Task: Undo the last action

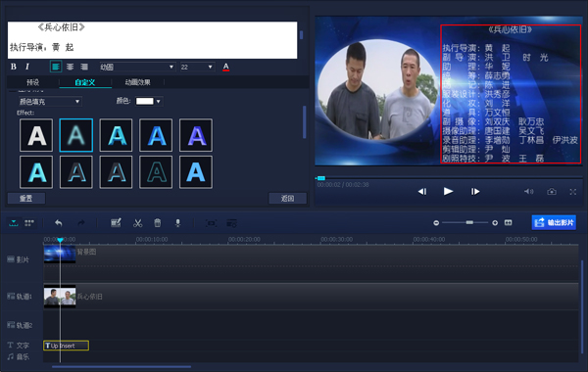Action: tap(59, 223)
